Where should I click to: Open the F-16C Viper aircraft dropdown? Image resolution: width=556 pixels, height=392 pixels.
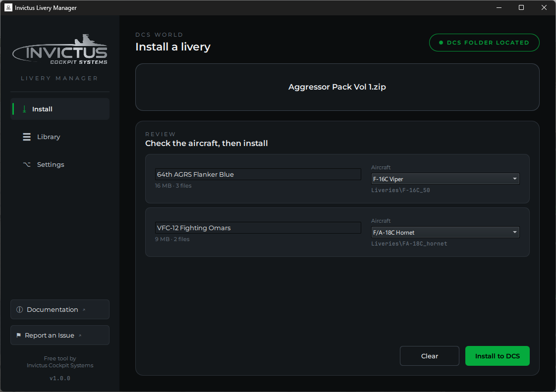[x=445, y=179]
